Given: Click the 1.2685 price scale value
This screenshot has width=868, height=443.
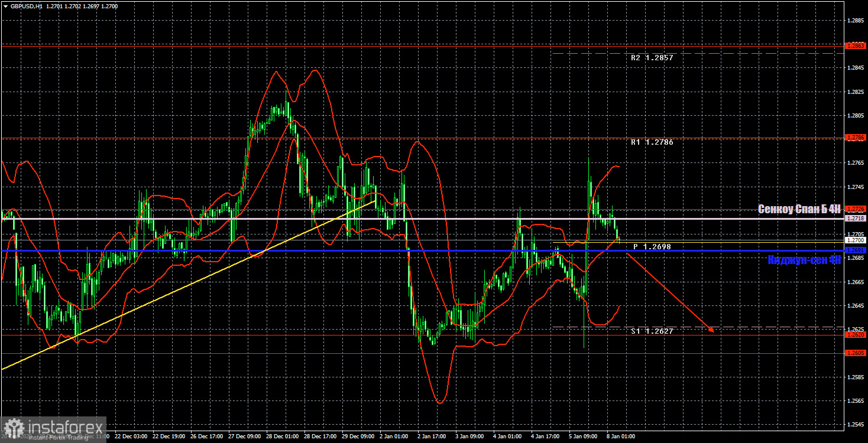Looking at the screenshot, I should pyautogui.click(x=856, y=258).
